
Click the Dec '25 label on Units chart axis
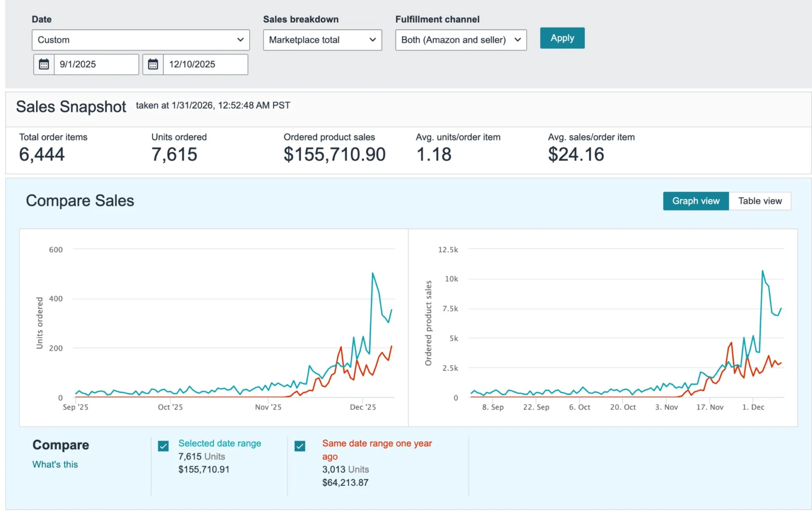click(363, 407)
